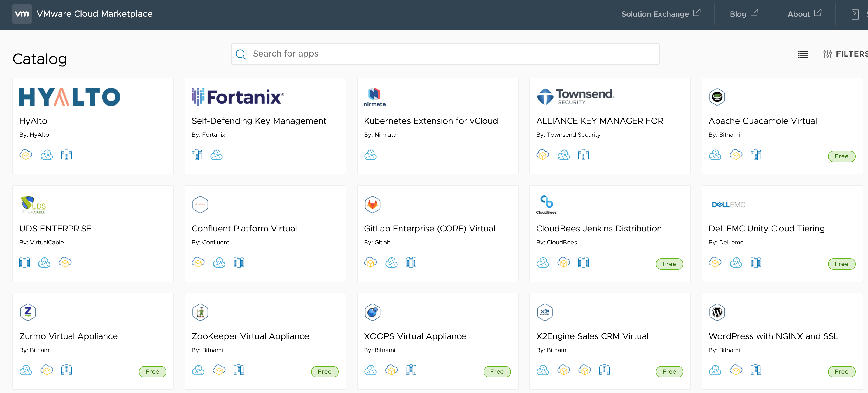Open the HyAlto app title
Image resolution: width=868 pixels, height=393 pixels.
click(33, 121)
